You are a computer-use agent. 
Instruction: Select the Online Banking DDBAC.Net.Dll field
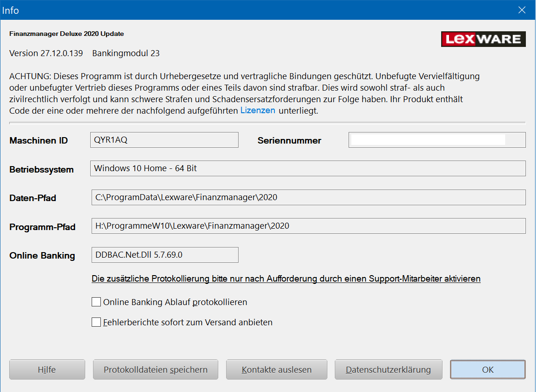165,255
